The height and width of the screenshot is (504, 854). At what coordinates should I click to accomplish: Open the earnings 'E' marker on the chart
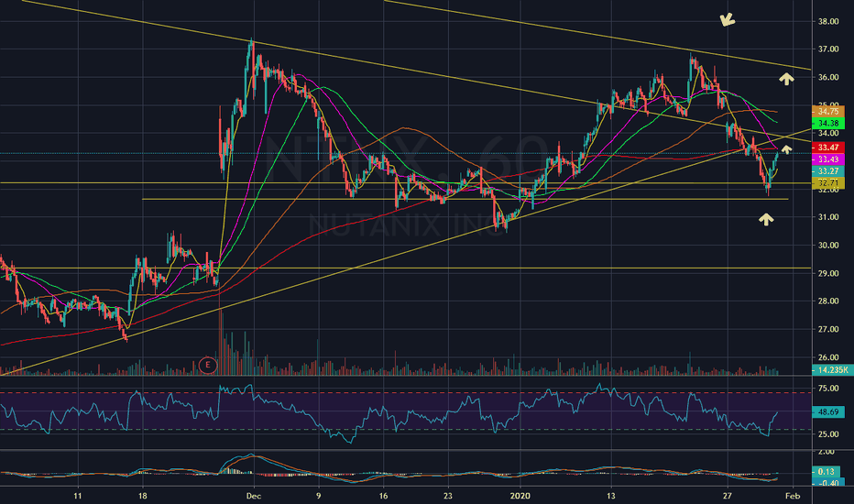point(207,365)
